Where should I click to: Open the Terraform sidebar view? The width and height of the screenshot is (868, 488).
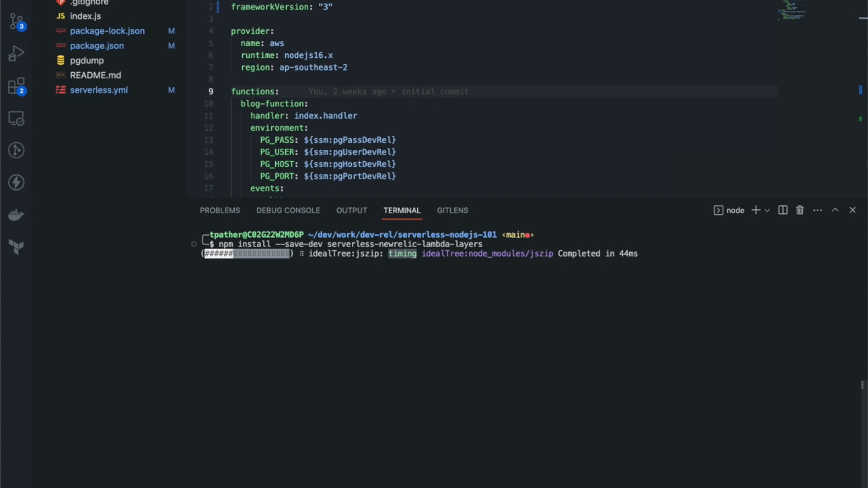16,247
